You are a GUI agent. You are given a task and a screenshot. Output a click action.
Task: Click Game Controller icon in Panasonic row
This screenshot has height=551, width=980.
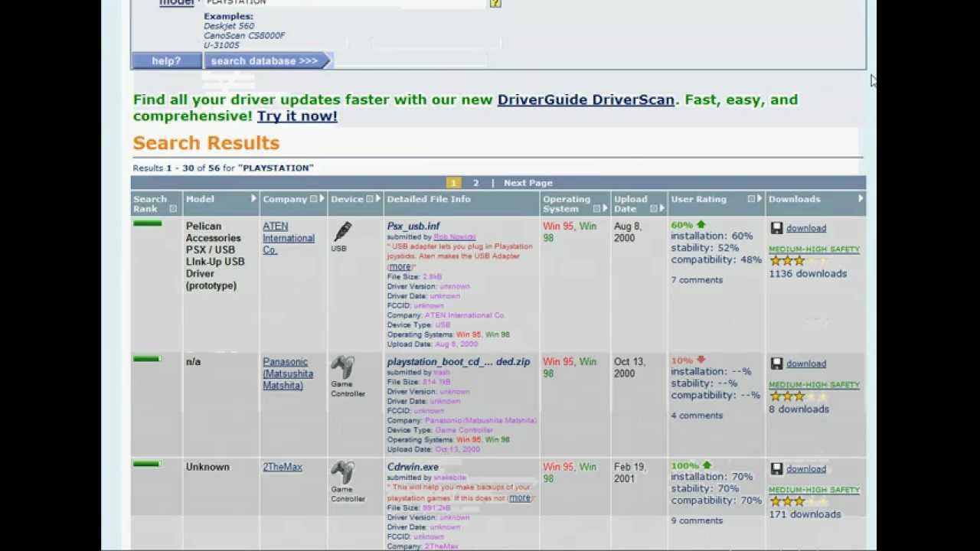click(342, 367)
